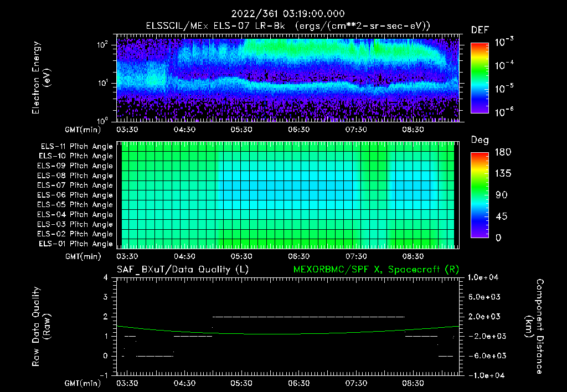Click the Raw Data Quality (Raw) axis label
The height and width of the screenshot is (392, 567).
pyautogui.click(x=41, y=327)
